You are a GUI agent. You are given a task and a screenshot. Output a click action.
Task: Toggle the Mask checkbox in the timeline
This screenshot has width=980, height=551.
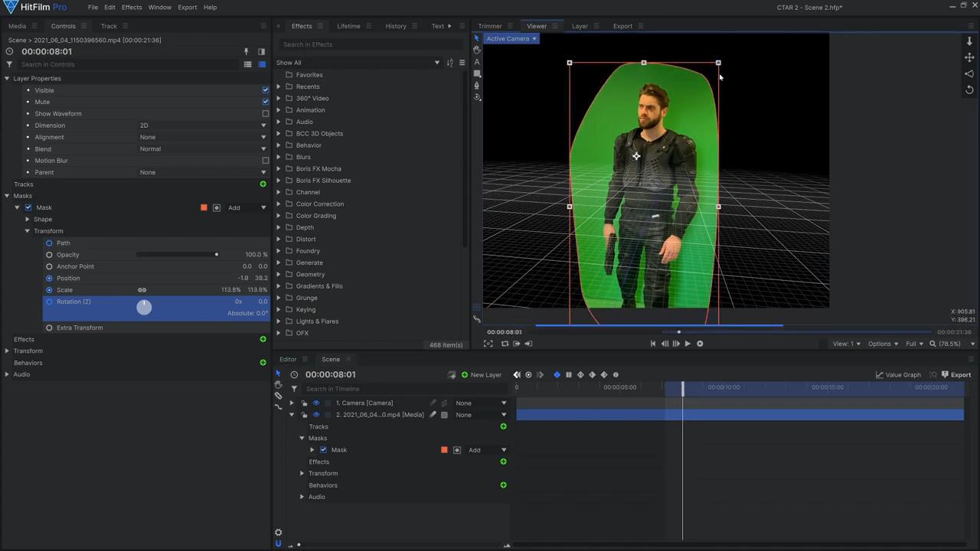[x=323, y=450]
